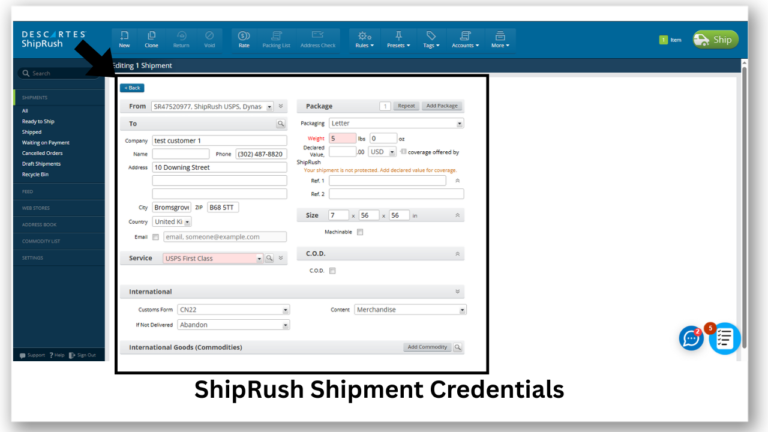Open the More menu
768x432 pixels.
(x=500, y=39)
